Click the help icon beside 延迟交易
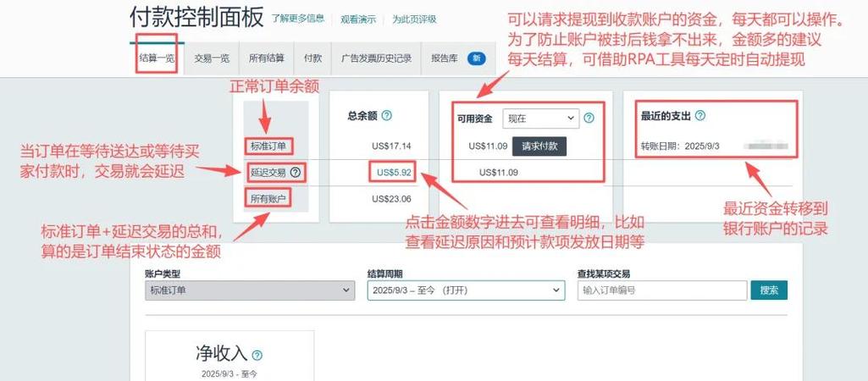Viewport: 868px width, 381px height. pos(295,172)
